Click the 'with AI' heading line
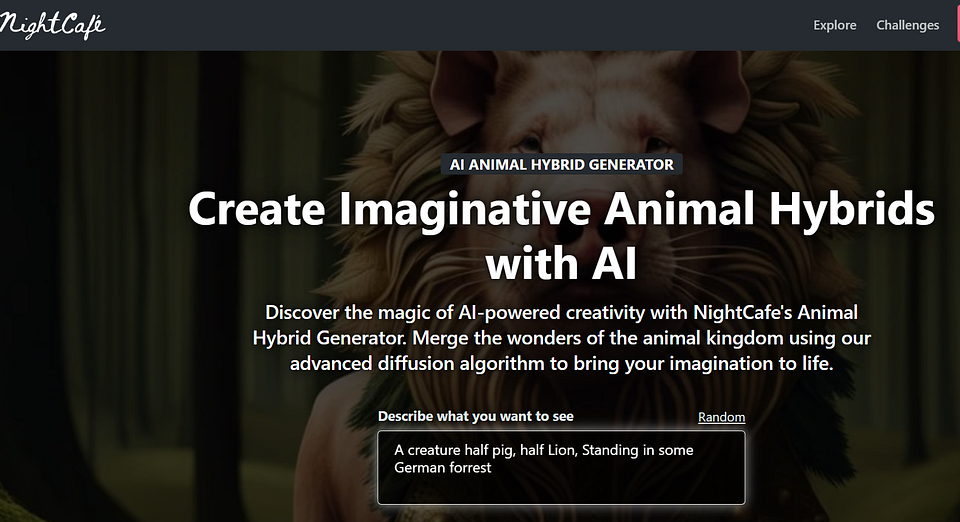960x522 pixels. pyautogui.click(x=561, y=263)
